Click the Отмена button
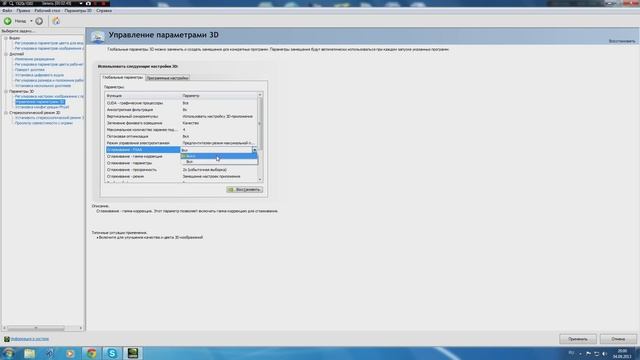 point(618,339)
